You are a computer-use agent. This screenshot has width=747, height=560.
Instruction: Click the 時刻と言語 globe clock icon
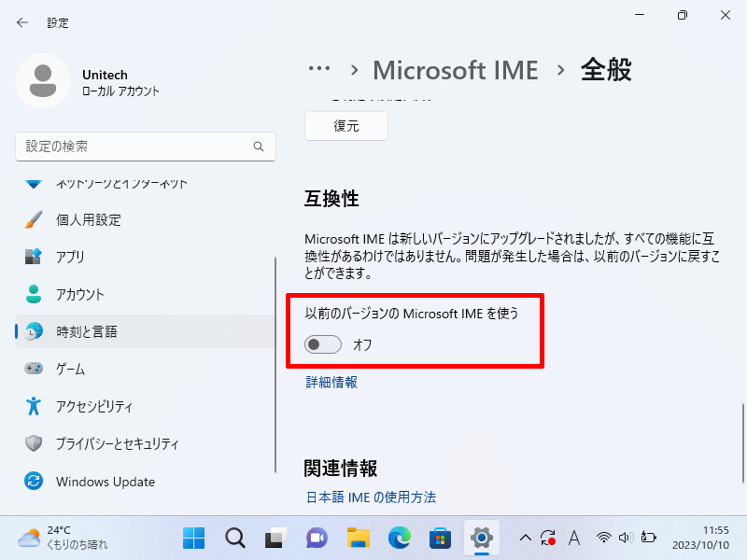tap(34, 331)
